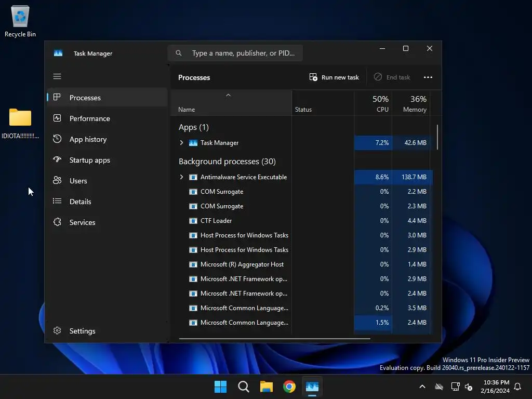The width and height of the screenshot is (532, 399).
Task: Select the Microsoft .NET Framework row at 2.9 MB
Action: pyautogui.click(x=302, y=279)
